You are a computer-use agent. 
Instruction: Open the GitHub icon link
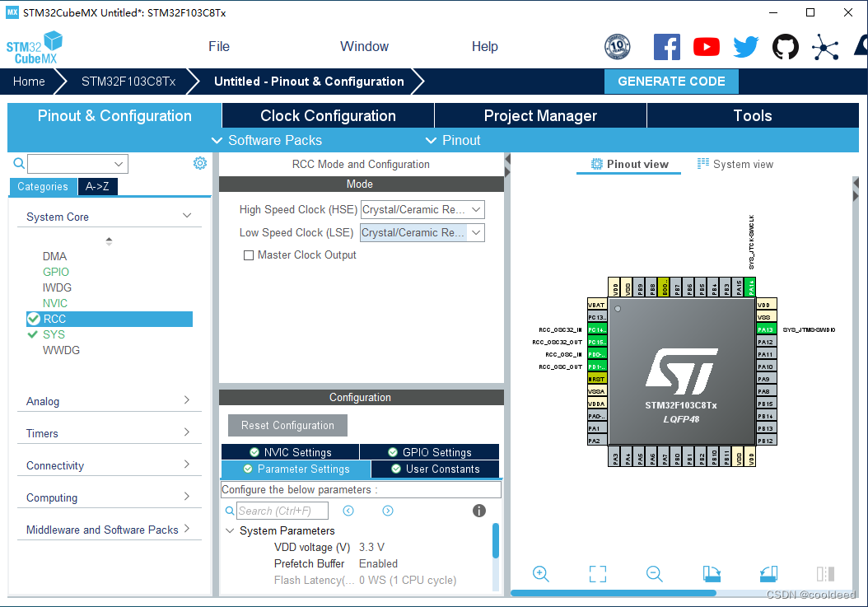[x=786, y=46]
